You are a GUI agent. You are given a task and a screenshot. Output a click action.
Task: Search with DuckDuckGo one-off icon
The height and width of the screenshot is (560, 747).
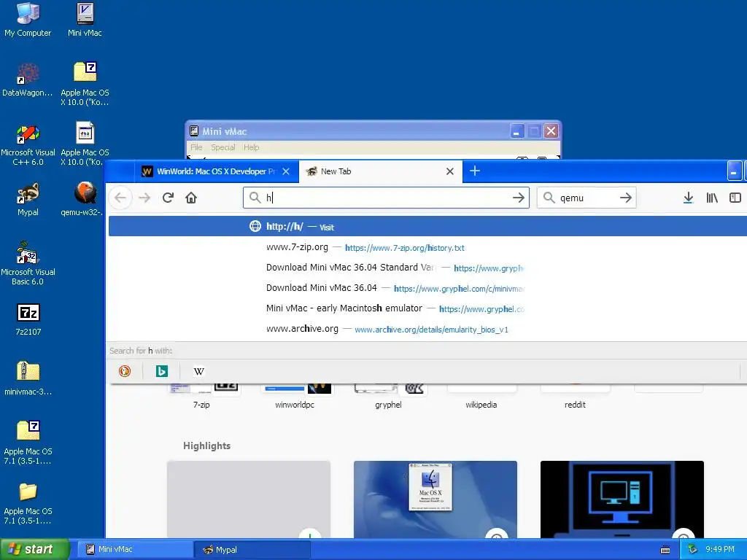(125, 371)
